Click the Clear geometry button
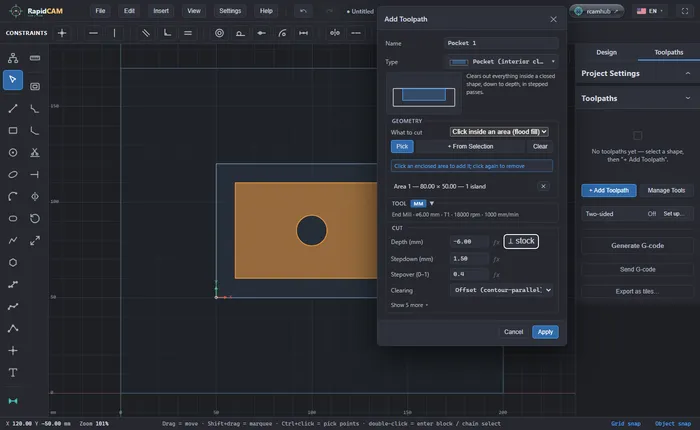This screenshot has width=700, height=430. (x=540, y=146)
